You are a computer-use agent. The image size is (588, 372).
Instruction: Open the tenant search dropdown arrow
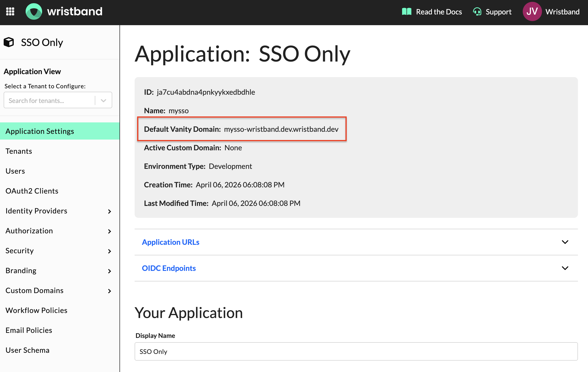pos(103,100)
